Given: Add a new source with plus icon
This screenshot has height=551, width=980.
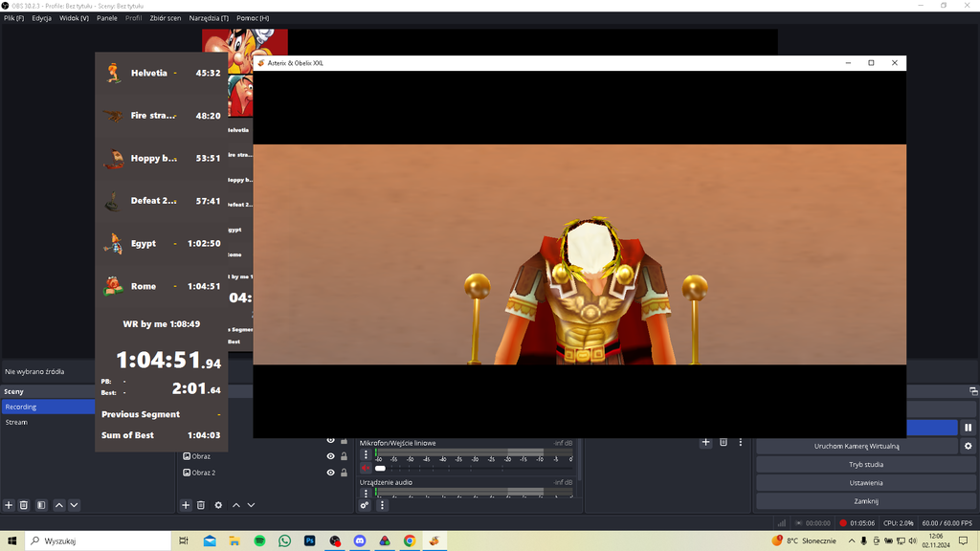Looking at the screenshot, I should [x=186, y=505].
